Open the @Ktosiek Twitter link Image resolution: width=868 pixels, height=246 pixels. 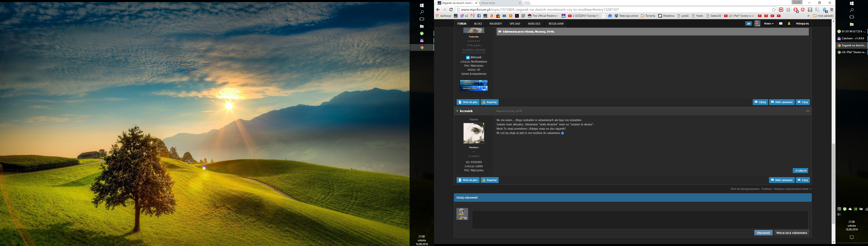[x=474, y=58]
